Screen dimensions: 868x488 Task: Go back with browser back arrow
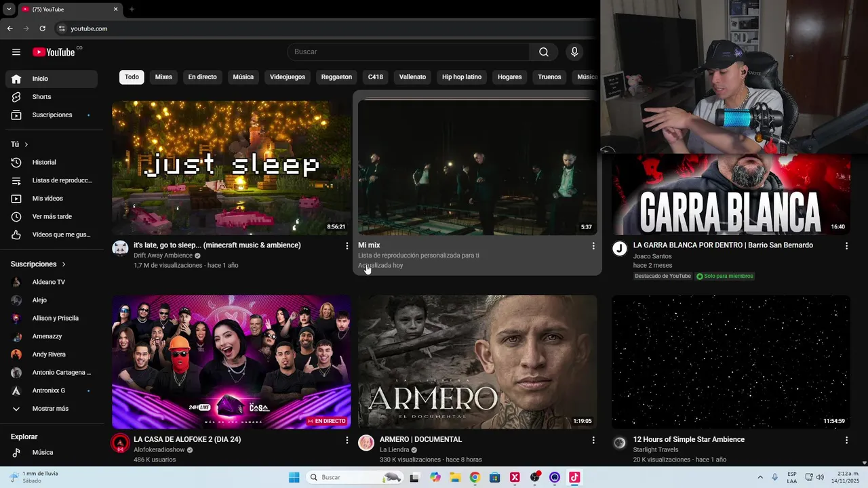(x=9, y=28)
